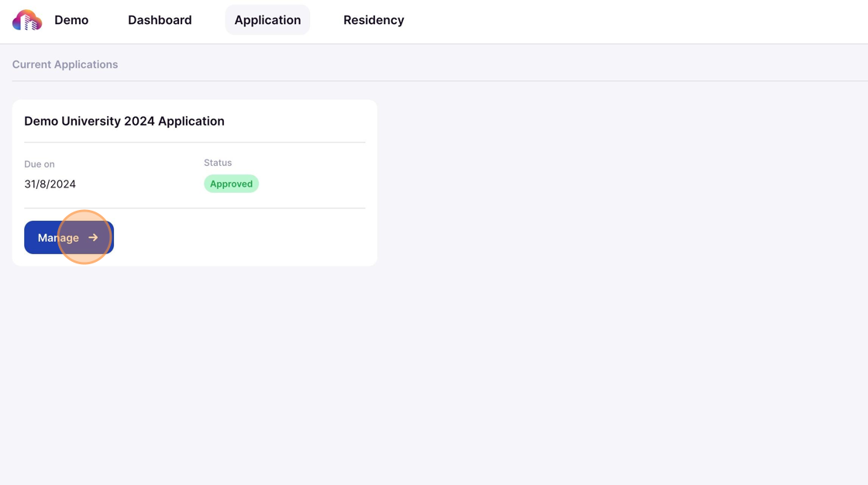Click the Status label on the application card

[218, 163]
